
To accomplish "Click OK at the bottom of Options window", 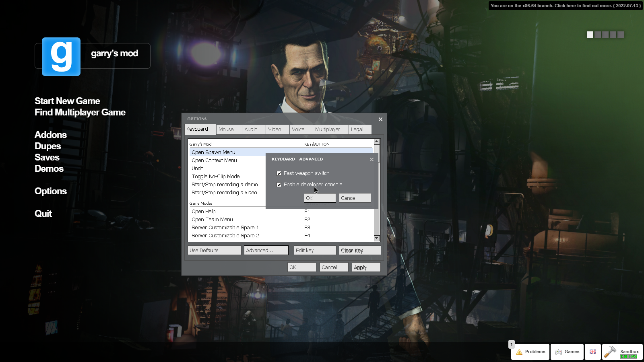I will [x=302, y=267].
